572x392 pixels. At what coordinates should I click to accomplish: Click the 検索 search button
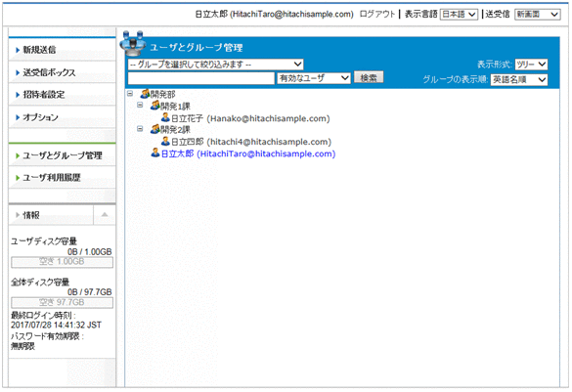(x=369, y=77)
